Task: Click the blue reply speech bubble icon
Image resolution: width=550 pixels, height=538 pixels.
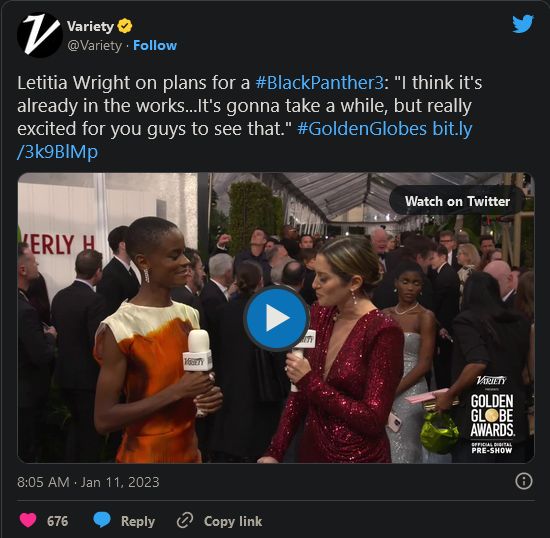Action: [x=102, y=520]
